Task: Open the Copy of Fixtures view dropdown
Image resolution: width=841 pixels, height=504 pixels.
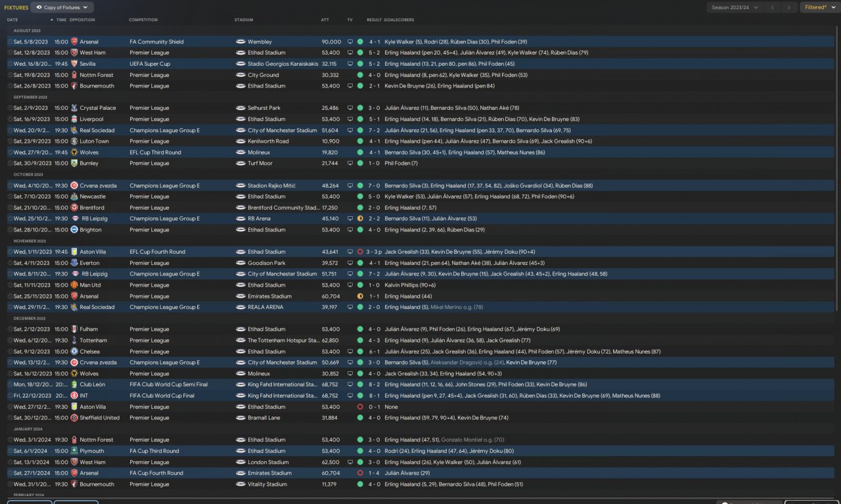Action: coord(62,7)
